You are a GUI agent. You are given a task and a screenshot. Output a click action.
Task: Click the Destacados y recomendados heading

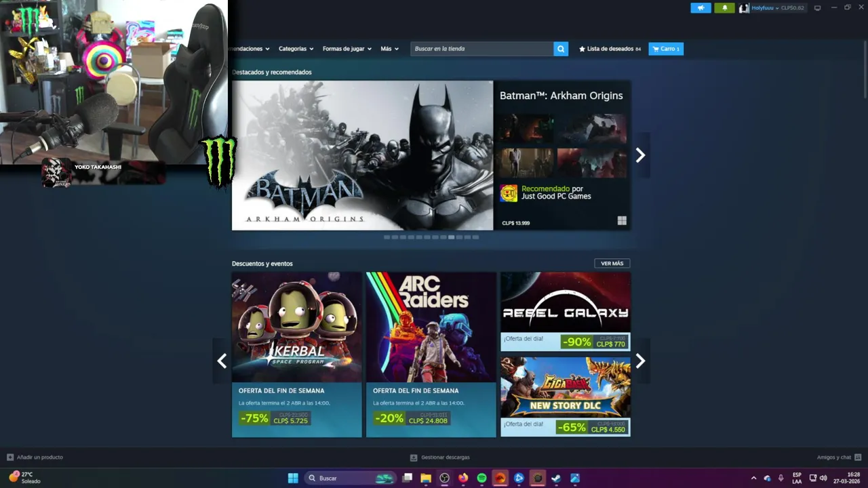tap(272, 72)
